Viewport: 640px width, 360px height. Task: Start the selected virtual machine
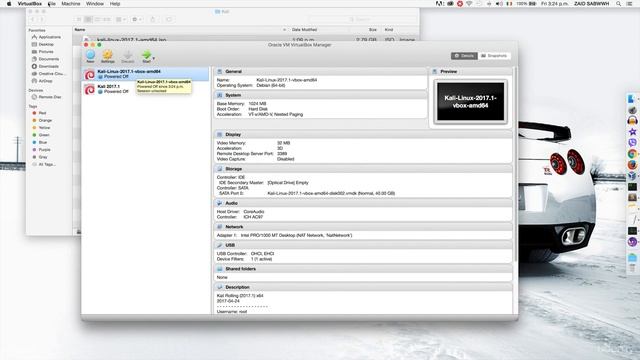click(x=146, y=56)
